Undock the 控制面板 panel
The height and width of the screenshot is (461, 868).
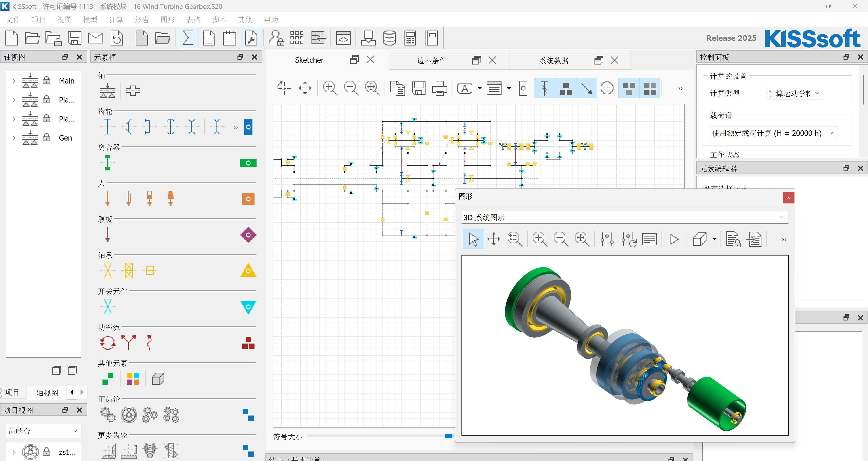click(x=846, y=57)
